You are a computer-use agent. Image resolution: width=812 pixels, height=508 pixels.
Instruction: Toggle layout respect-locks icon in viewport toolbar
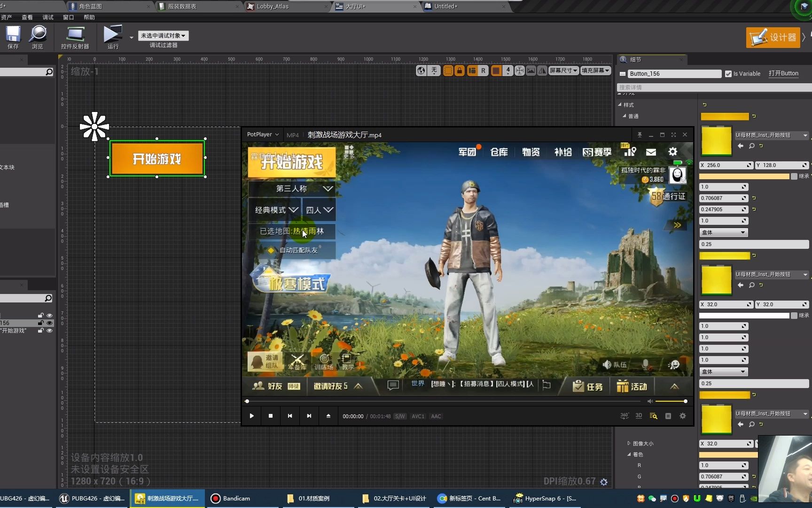click(472, 71)
